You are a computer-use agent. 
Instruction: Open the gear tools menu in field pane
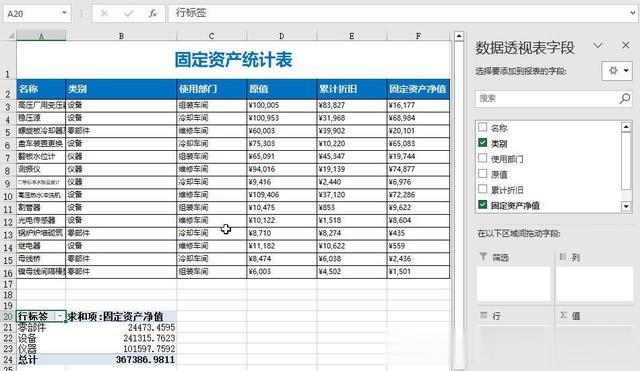pyautogui.click(x=617, y=71)
